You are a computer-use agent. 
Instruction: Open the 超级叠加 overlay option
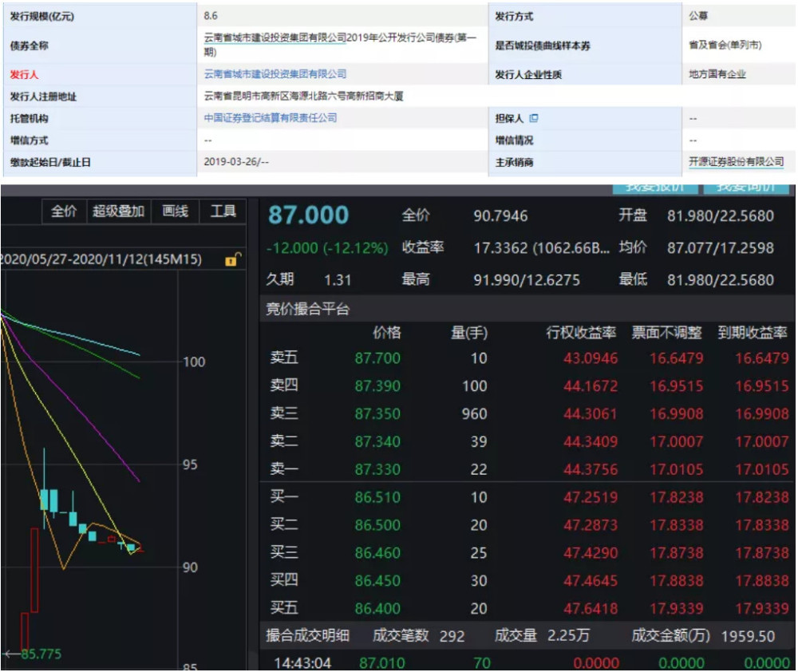(x=119, y=211)
